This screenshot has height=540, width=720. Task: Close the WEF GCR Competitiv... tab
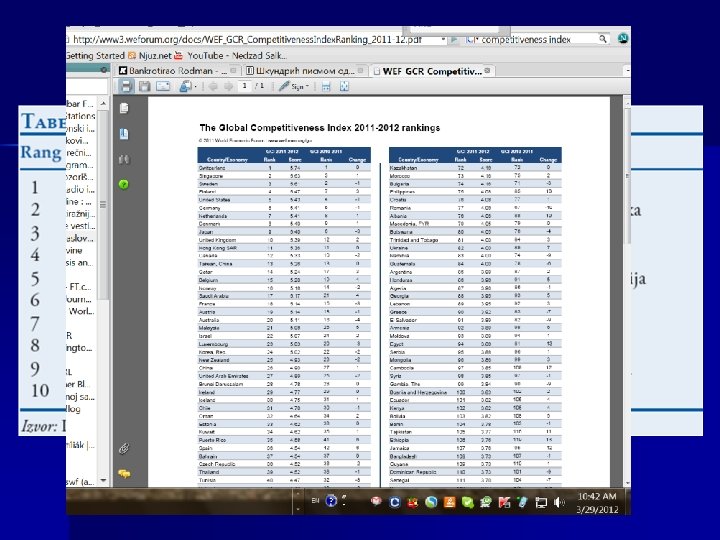[488, 71]
